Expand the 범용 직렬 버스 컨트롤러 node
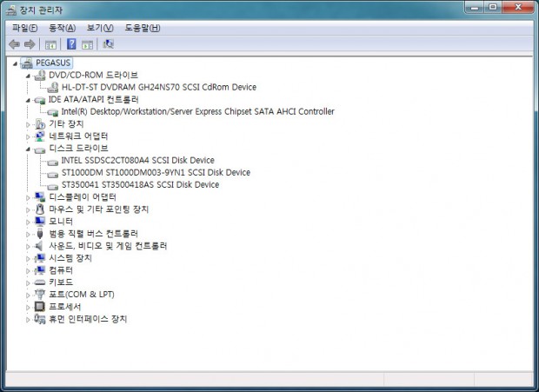539x392 pixels. pyautogui.click(x=28, y=235)
